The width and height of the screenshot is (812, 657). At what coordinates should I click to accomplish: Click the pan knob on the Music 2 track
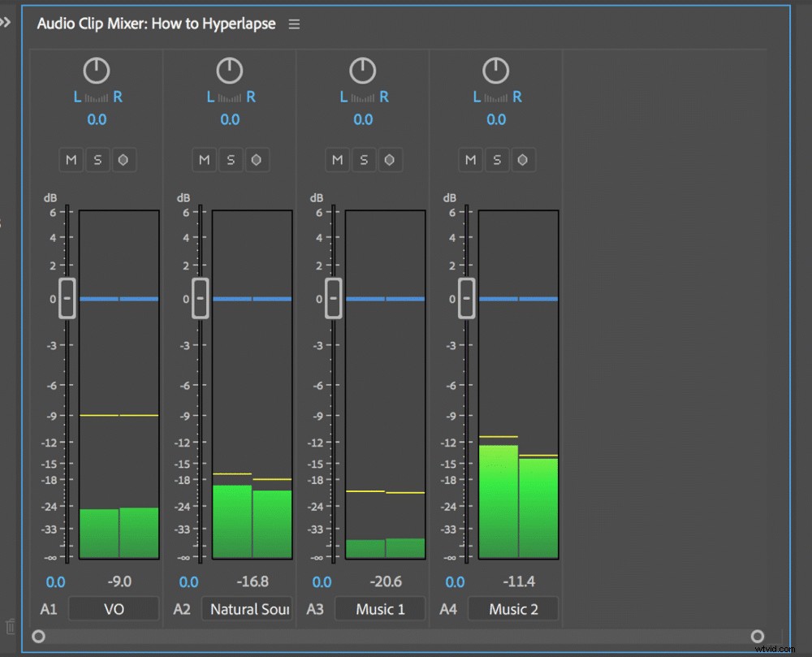[x=496, y=70]
